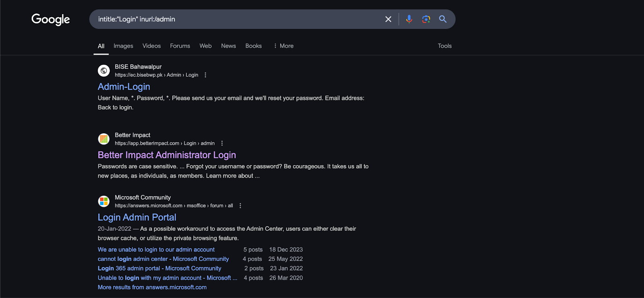Image resolution: width=644 pixels, height=298 pixels.
Task: Open options menu for BISE Bahawalpur result
Action: [x=205, y=75]
